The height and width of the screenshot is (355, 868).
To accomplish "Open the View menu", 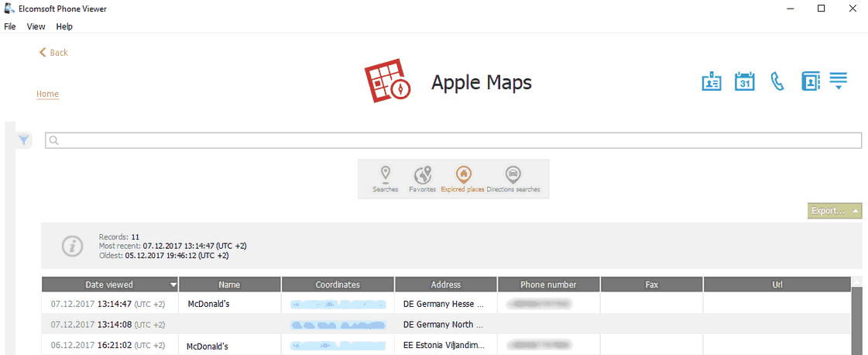I will click(36, 26).
